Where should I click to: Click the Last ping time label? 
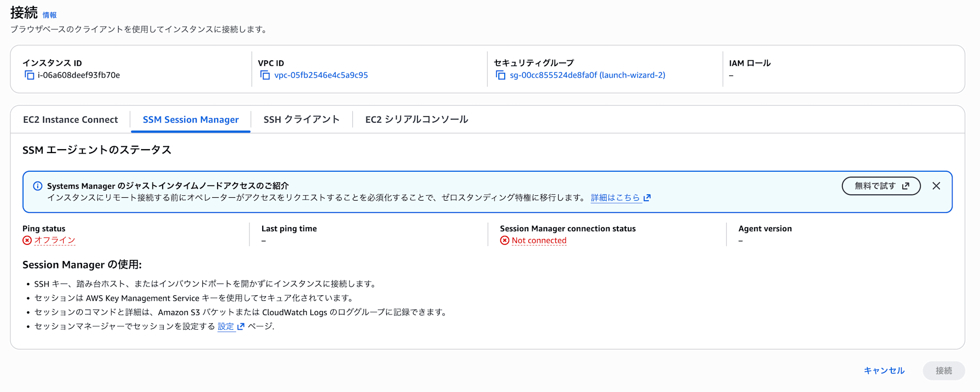click(289, 229)
